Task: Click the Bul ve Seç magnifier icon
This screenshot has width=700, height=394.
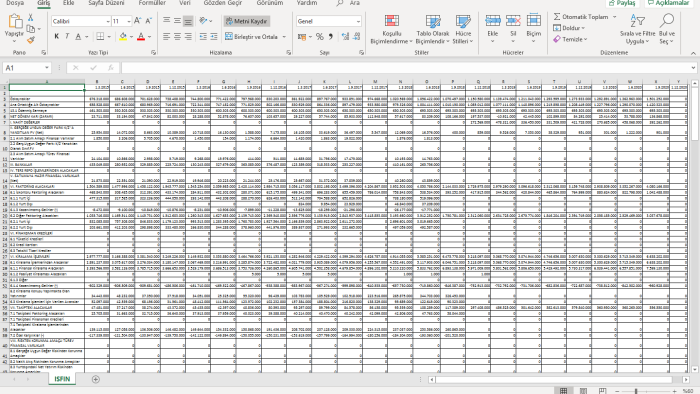Action: (667, 21)
